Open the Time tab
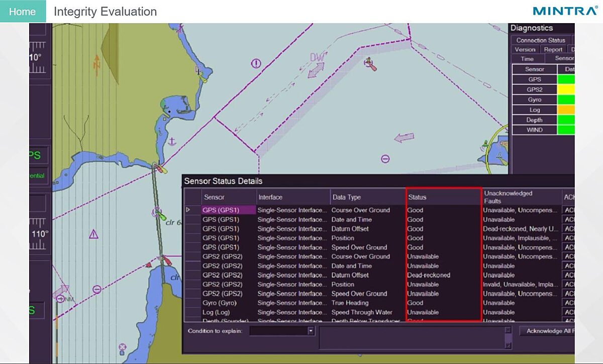 point(527,59)
